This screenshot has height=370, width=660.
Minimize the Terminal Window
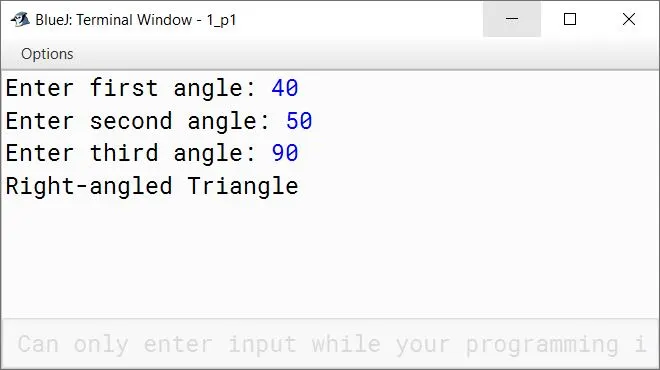(512, 19)
